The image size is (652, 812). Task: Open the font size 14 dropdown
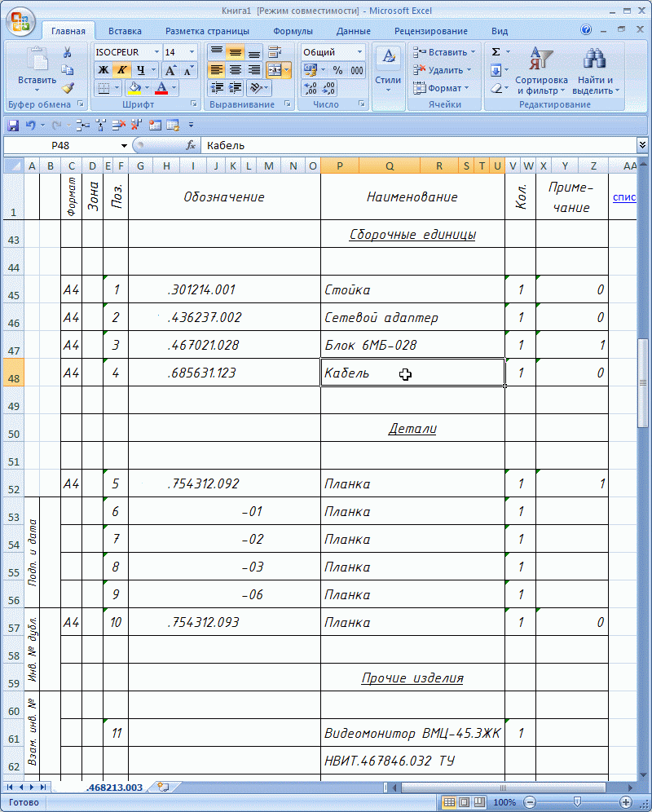pos(192,52)
